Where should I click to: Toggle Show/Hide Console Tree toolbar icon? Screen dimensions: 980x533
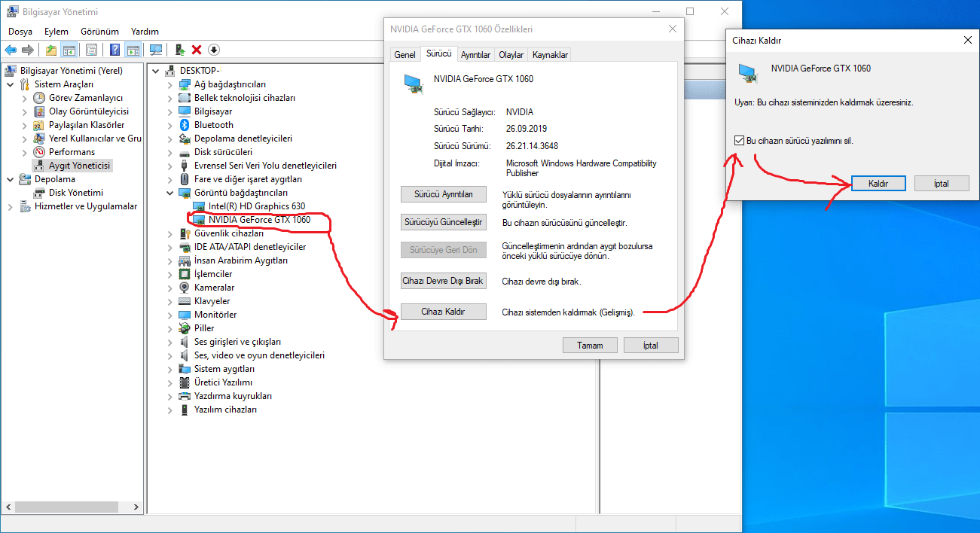tap(69, 50)
